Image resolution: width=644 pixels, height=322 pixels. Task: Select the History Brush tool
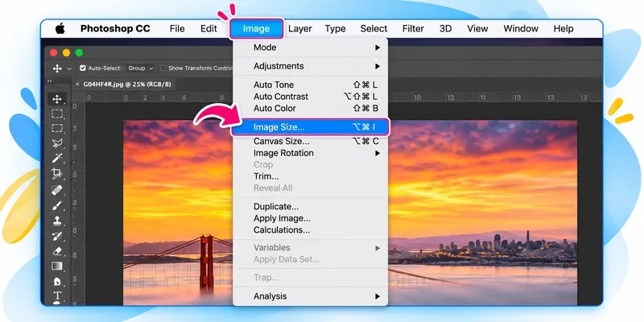tap(57, 236)
